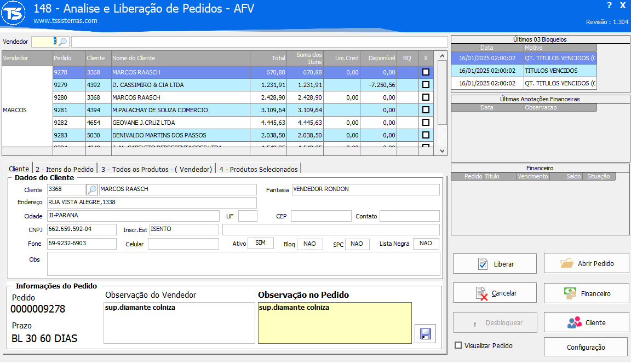The image size is (631, 364).
Task: Enable the Visualizar Pedido checkbox
Action: pos(458,345)
